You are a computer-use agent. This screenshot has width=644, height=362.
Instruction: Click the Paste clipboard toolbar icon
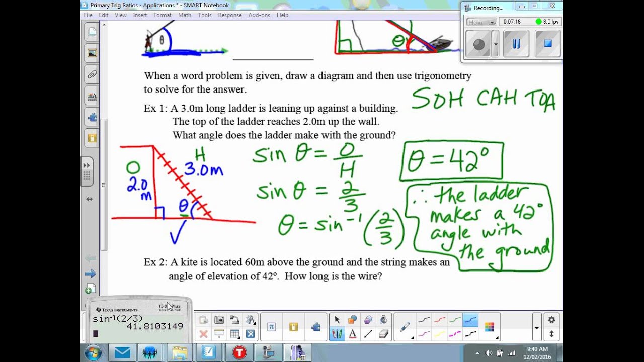point(203,320)
